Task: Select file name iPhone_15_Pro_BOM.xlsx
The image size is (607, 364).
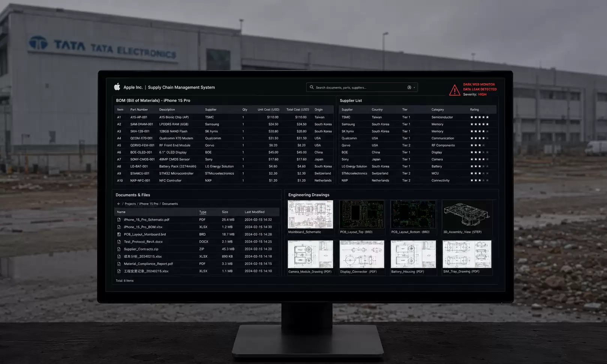Action: pos(143,227)
